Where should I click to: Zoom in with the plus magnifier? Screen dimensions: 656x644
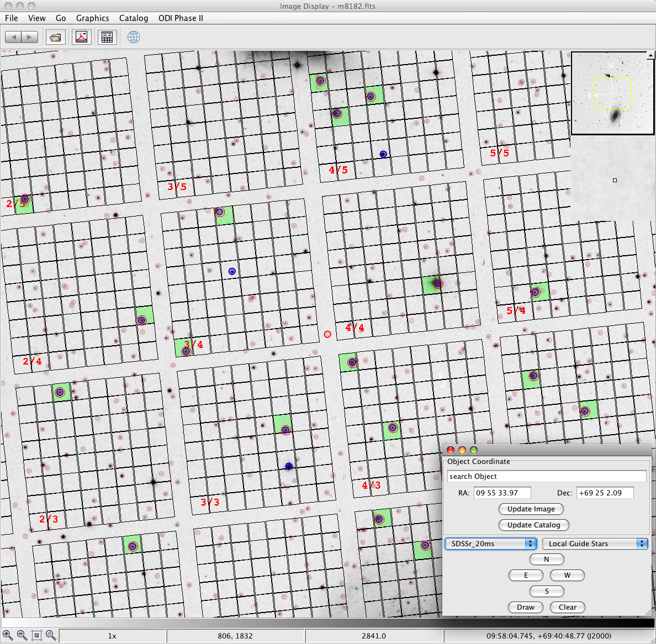click(8, 635)
